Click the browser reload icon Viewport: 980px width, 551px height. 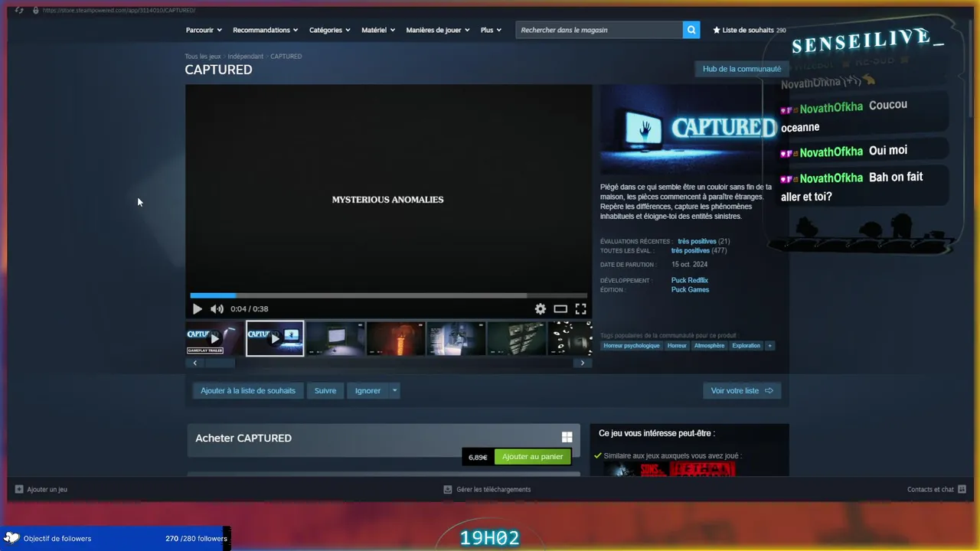coord(19,10)
